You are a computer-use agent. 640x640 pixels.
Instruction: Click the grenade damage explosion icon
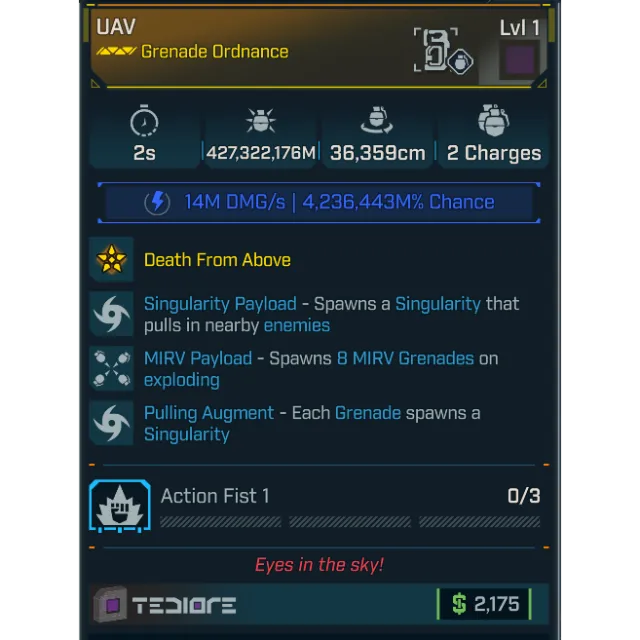click(x=261, y=120)
